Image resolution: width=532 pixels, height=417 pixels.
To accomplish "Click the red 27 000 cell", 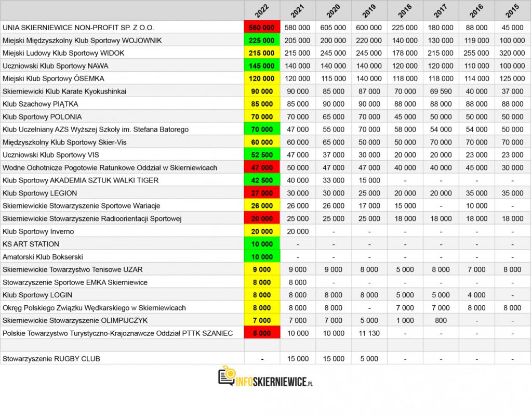I will point(262,193).
